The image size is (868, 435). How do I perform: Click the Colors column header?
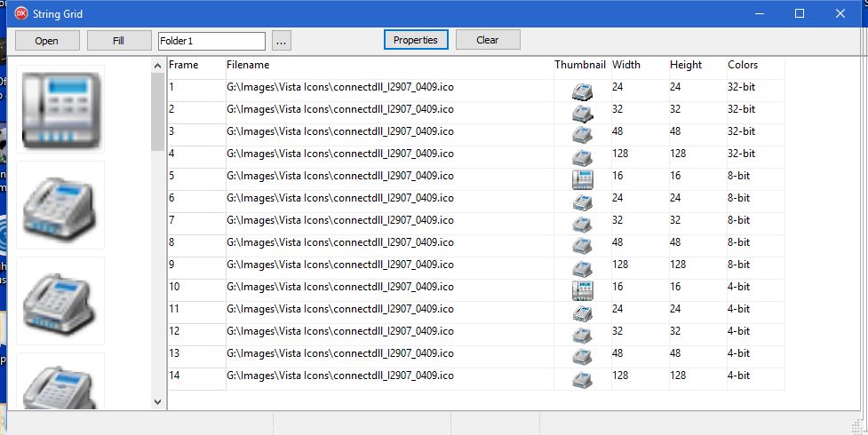pos(756,67)
